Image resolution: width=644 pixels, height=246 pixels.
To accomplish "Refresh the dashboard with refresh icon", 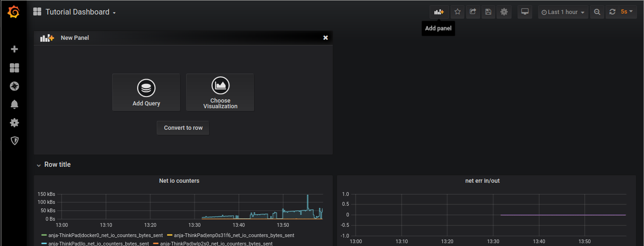I will [612, 12].
